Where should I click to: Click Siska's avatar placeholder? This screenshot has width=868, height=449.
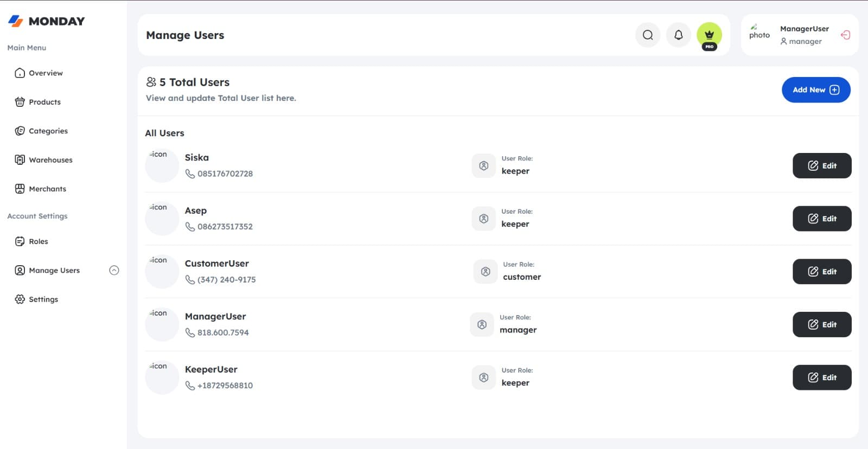[x=162, y=166]
